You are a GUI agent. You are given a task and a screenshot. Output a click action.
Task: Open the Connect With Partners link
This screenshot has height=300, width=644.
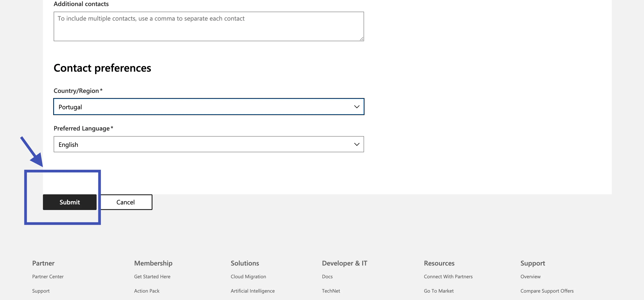coord(448,276)
